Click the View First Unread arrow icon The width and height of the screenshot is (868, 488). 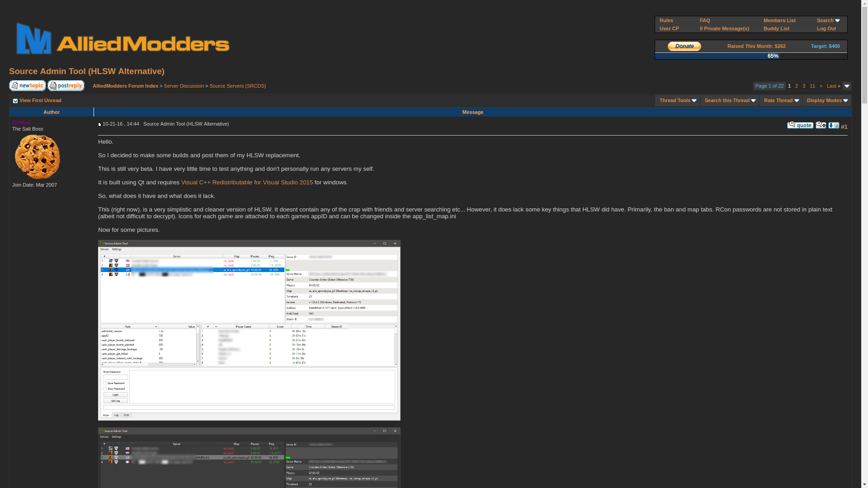click(x=15, y=101)
